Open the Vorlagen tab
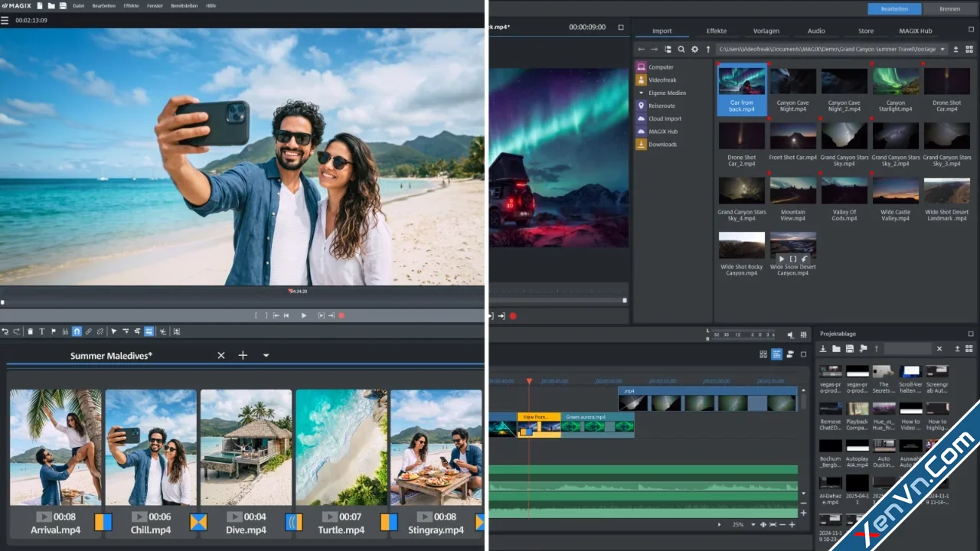This screenshot has height=551, width=980. (x=766, y=31)
